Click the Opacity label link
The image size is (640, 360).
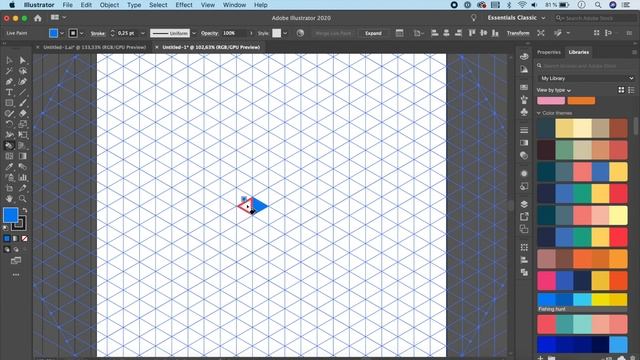(x=209, y=33)
